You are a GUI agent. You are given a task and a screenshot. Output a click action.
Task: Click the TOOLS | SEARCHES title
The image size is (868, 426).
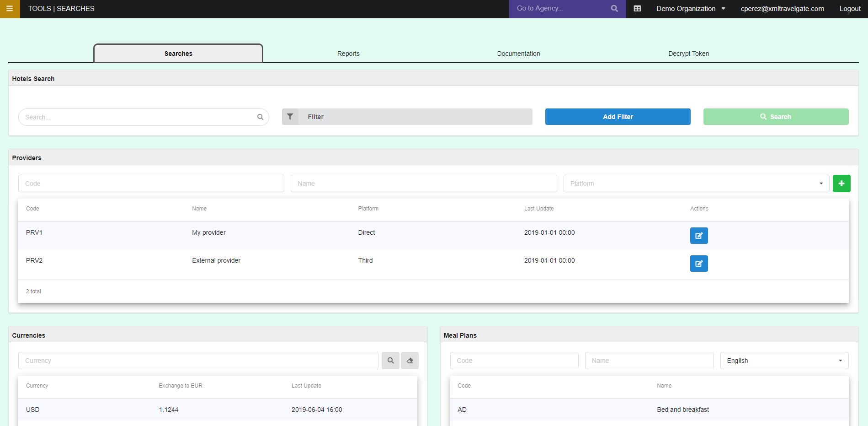(61, 9)
